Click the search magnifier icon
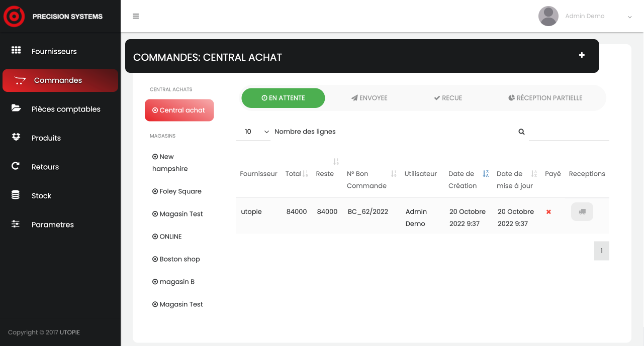Screen dimensions: 644x346 click(x=521, y=132)
